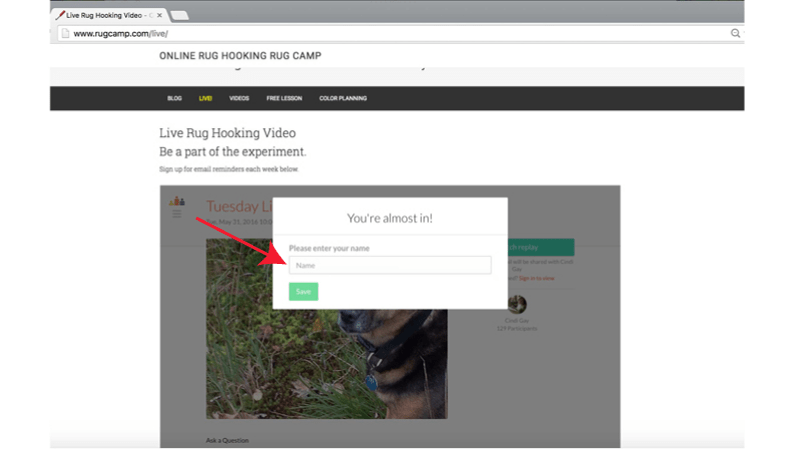Click Cindi Gay's avatar picture

click(517, 305)
